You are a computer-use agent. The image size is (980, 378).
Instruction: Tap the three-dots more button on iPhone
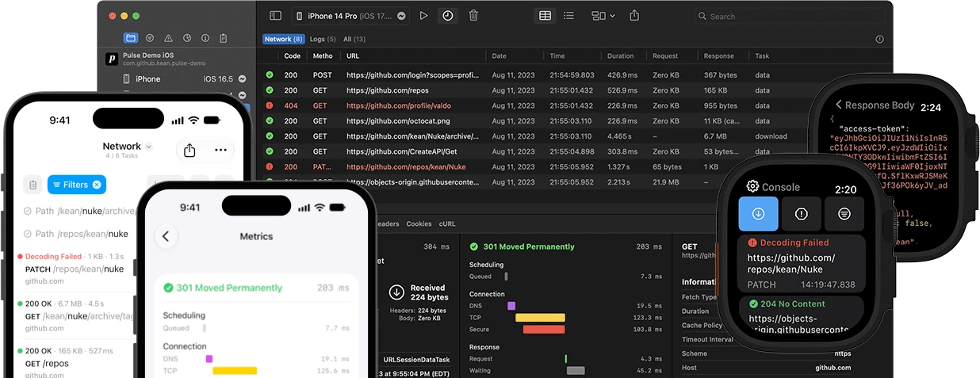(220, 150)
